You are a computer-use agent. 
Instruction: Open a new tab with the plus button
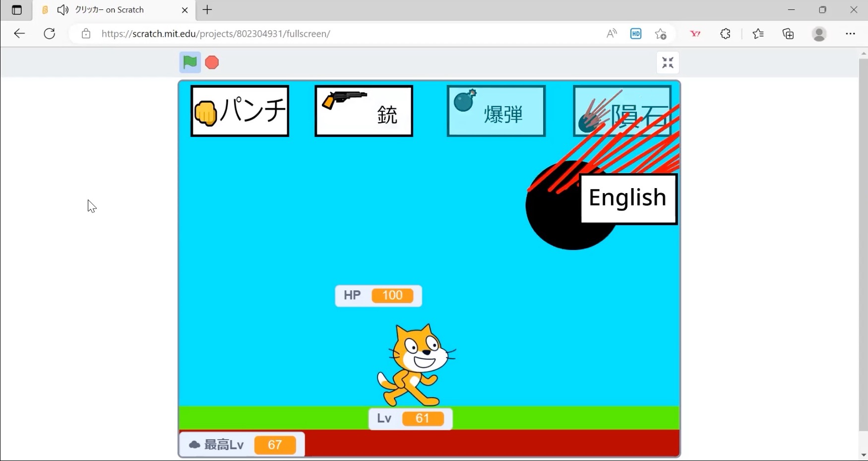click(x=207, y=10)
